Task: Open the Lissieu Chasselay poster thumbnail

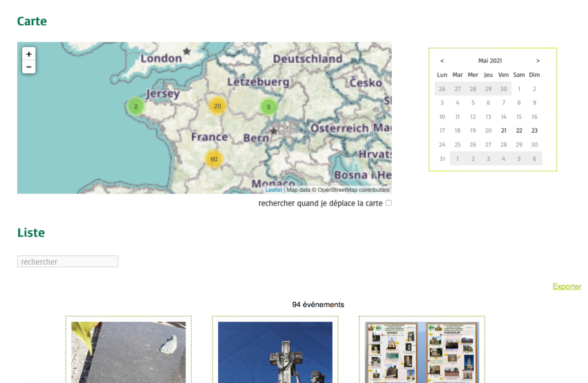Action: coord(422,351)
